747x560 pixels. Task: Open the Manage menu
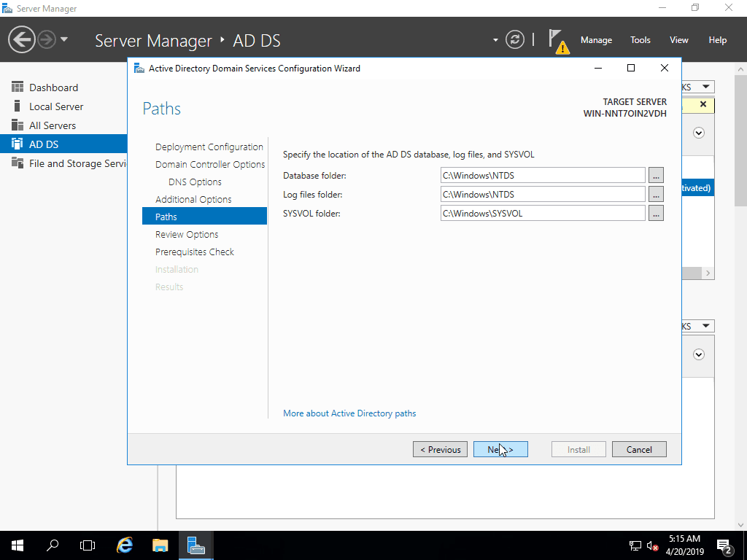tap(596, 40)
